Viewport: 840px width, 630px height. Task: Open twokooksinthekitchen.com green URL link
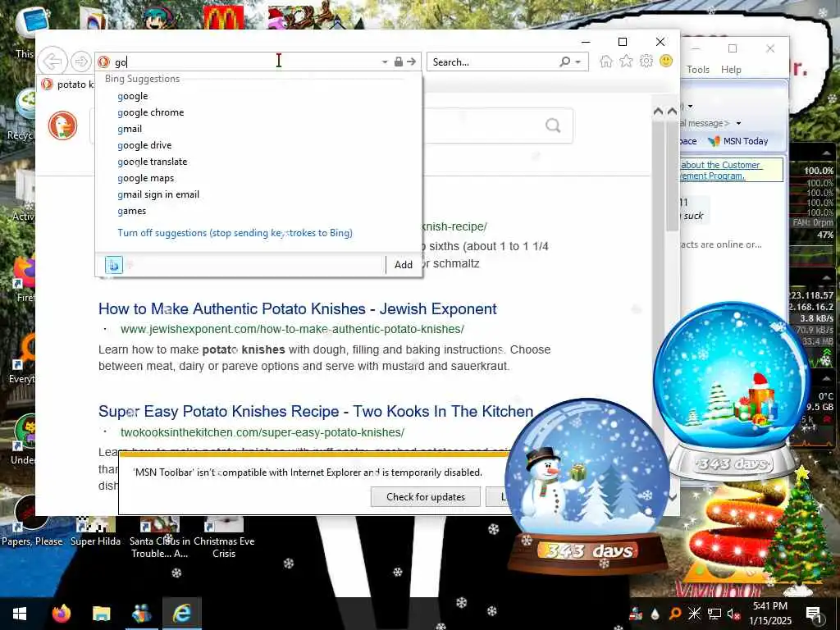coord(262,432)
